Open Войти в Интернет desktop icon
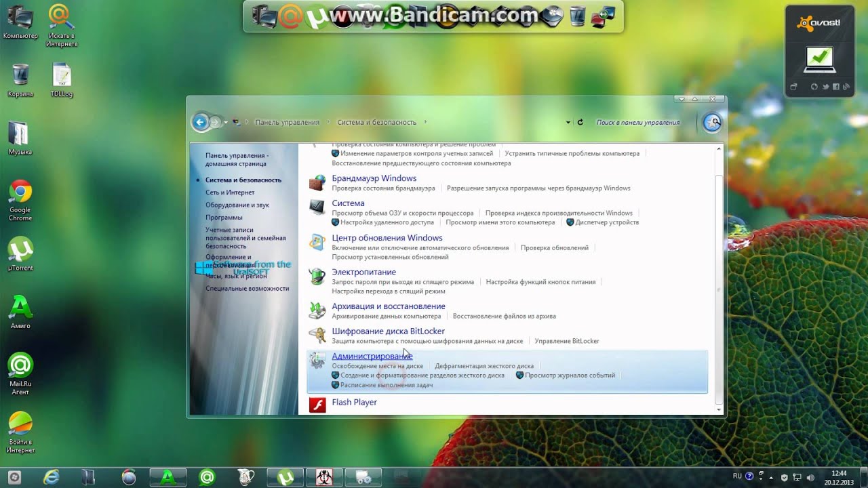The height and width of the screenshot is (488, 868). (20, 432)
